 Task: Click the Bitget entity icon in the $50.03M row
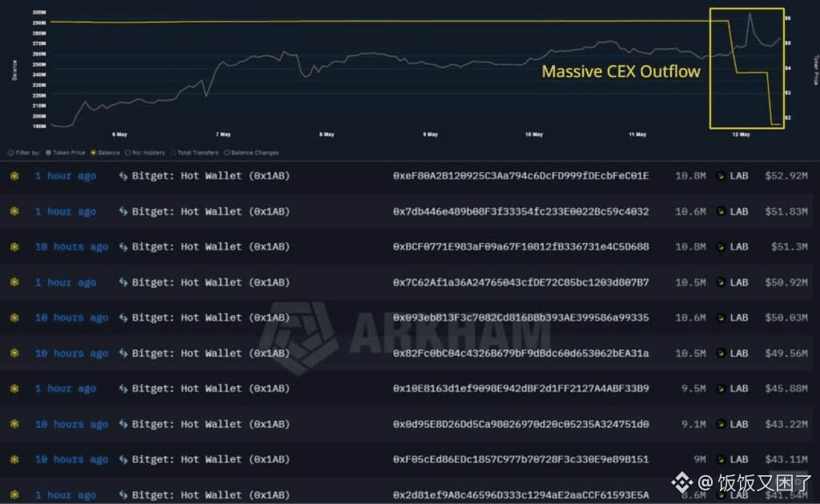123,318
